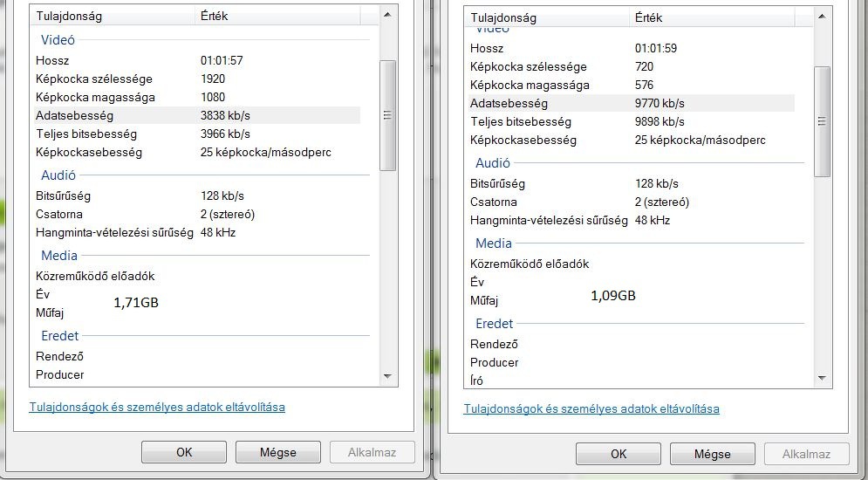Screen dimensions: 868x480
Task: Click the scroll-down arrow in the right dialog
Action: [822, 377]
